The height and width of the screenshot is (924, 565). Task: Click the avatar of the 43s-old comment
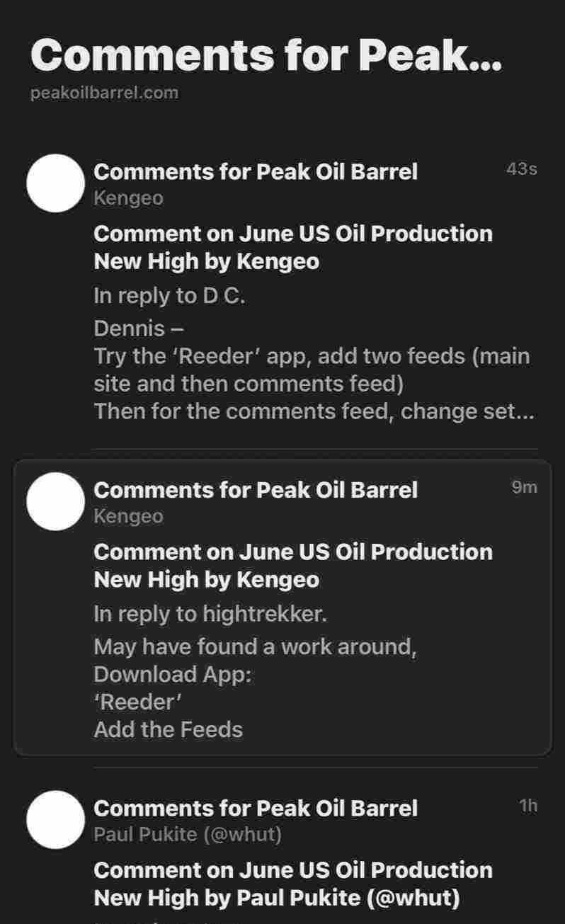(x=55, y=183)
